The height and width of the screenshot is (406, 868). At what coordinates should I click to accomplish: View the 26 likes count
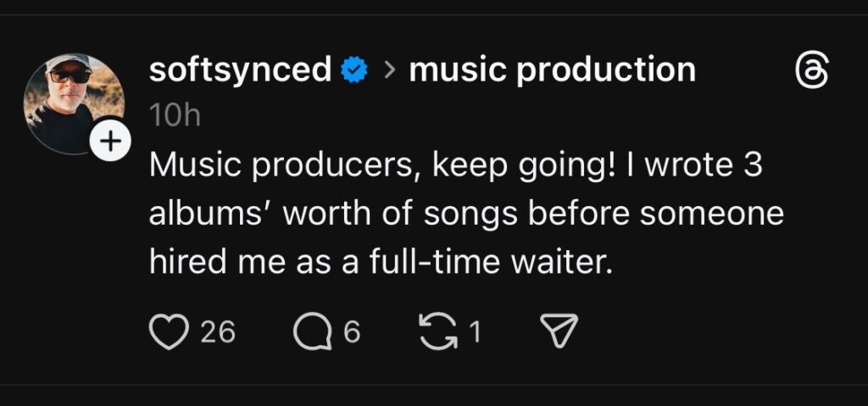tap(219, 331)
